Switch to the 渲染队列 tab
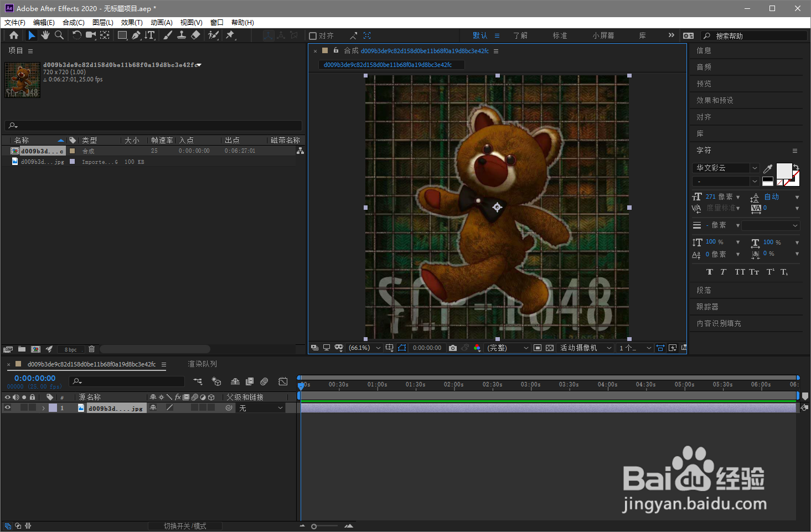The image size is (811, 532). (202, 364)
